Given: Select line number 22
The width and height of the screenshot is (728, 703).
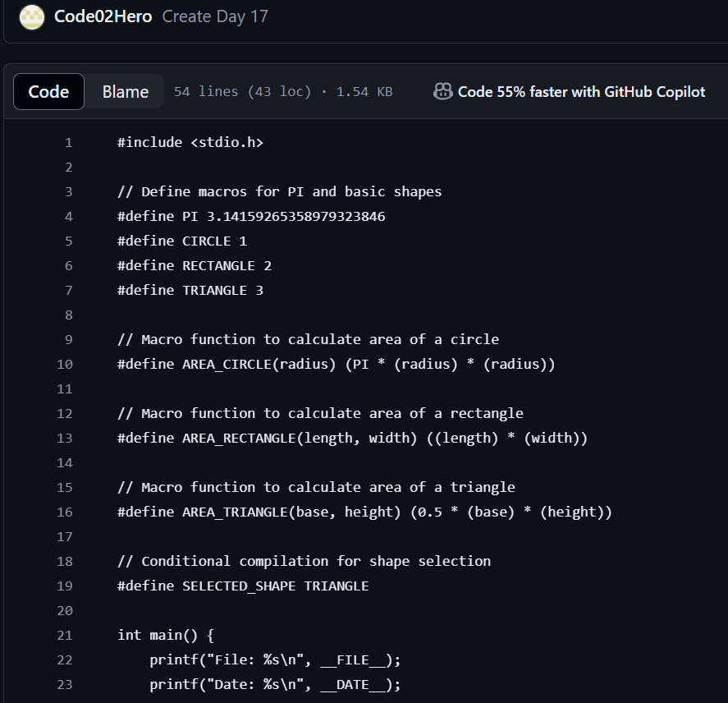Looking at the screenshot, I should click(x=65, y=659).
